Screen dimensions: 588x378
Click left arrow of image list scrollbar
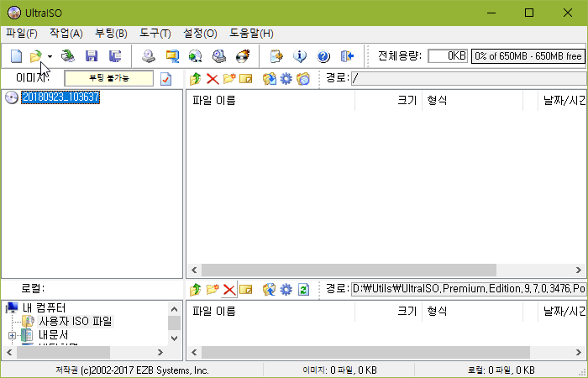[194, 270]
